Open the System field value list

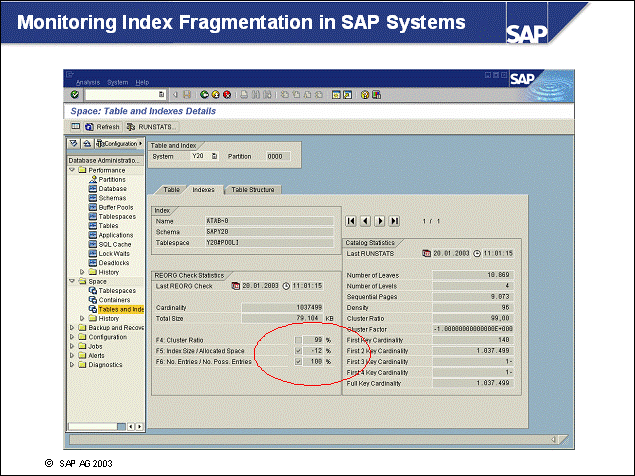pos(215,156)
